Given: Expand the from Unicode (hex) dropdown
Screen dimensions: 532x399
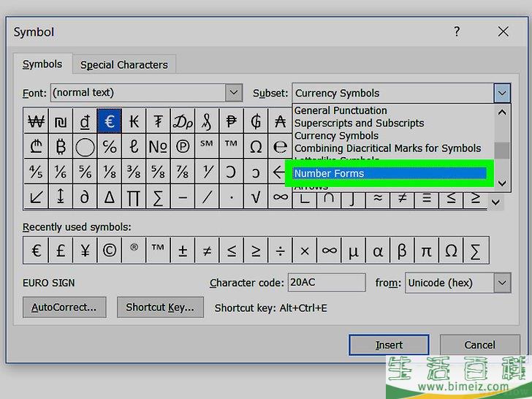Looking at the screenshot, I should click(501, 283).
